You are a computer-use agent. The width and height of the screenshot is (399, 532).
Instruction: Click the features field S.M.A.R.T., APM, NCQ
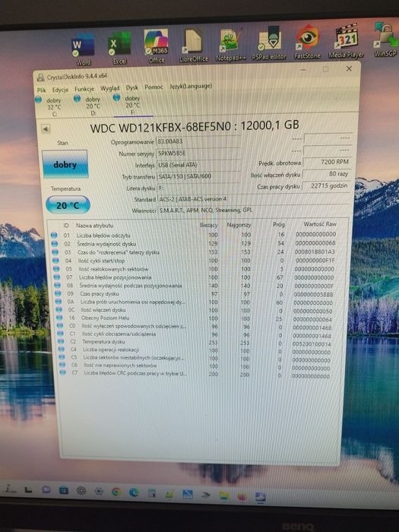click(254, 210)
